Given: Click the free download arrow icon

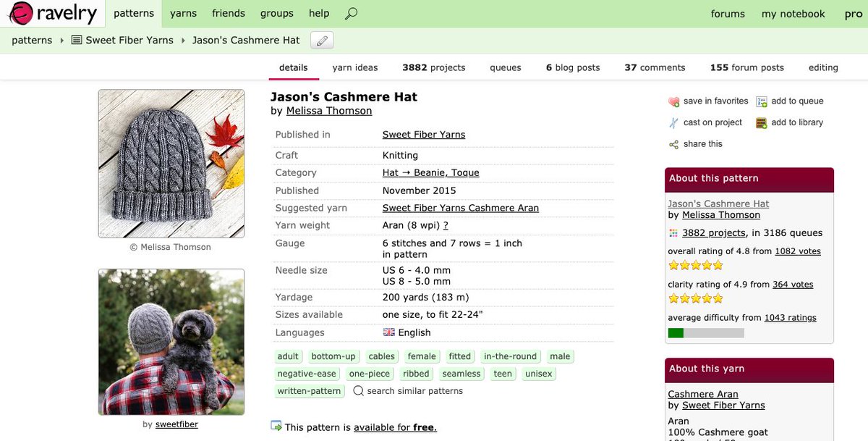Looking at the screenshot, I should tap(276, 426).
